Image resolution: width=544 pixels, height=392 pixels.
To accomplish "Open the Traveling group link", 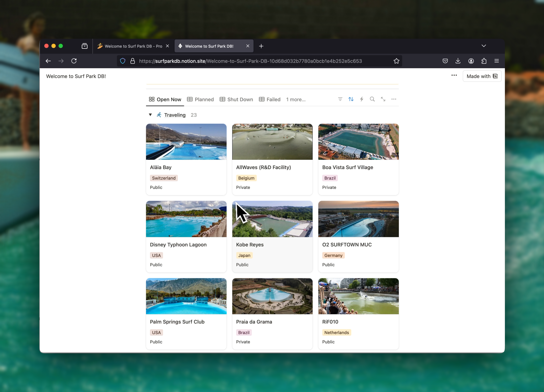I will point(175,115).
